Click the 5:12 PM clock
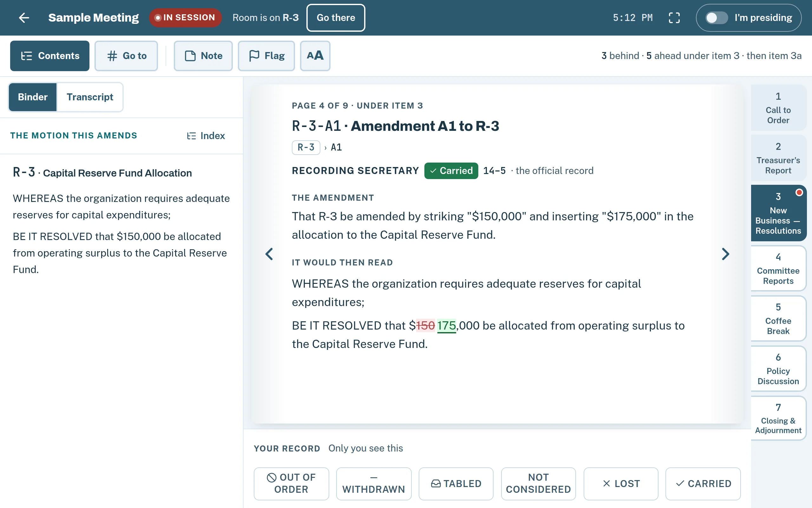Viewport: 812px width, 508px height. (x=633, y=17)
